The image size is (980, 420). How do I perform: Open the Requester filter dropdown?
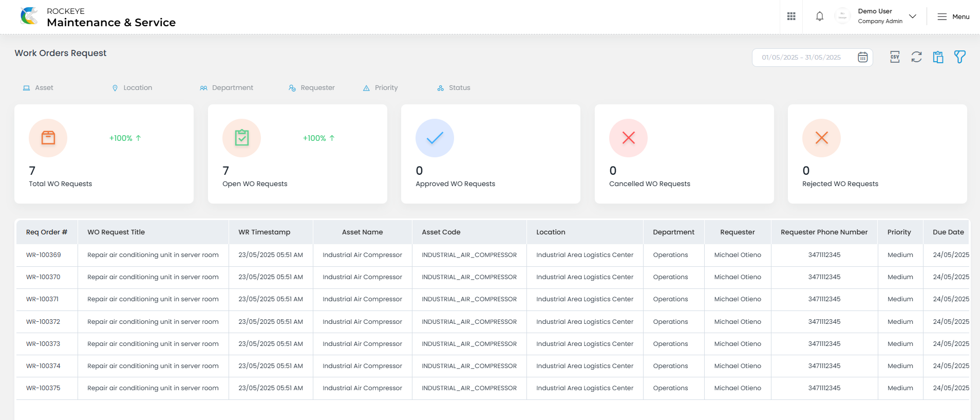point(312,88)
